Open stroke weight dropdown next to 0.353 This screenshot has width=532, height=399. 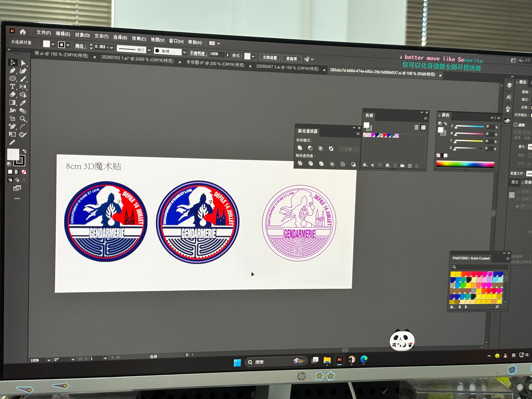tap(111, 48)
